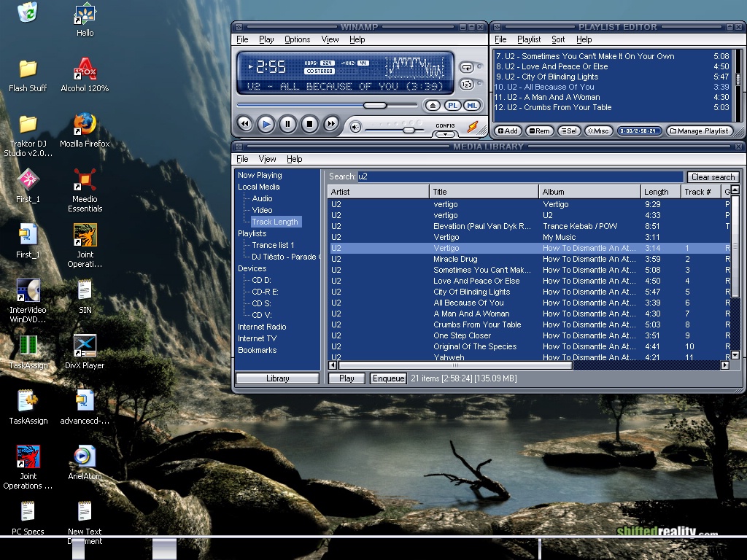The width and height of the screenshot is (747, 560).
Task: Stop playback with the square Stop button
Action: [309, 124]
